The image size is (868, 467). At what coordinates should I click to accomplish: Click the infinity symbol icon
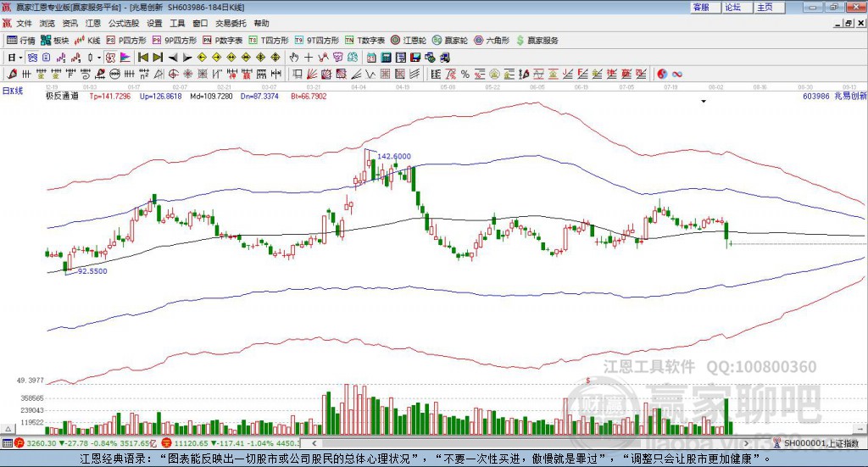coord(677,74)
